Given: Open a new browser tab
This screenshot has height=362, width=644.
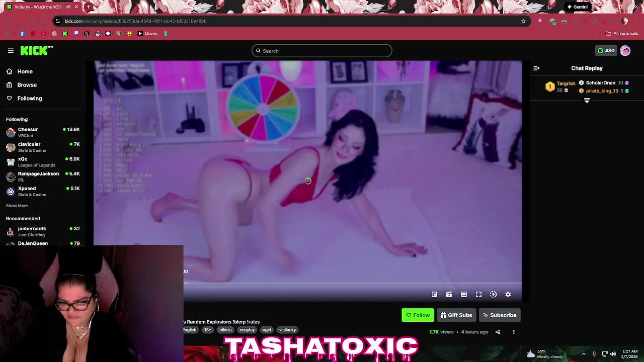Looking at the screenshot, I should 88,7.
